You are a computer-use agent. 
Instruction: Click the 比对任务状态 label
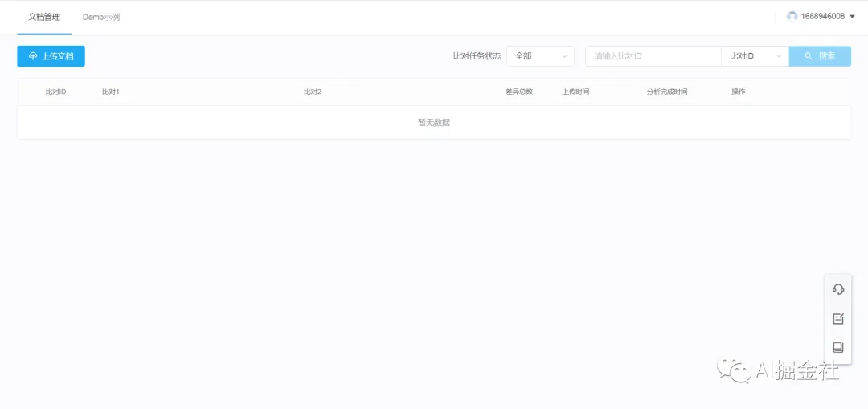tap(477, 56)
